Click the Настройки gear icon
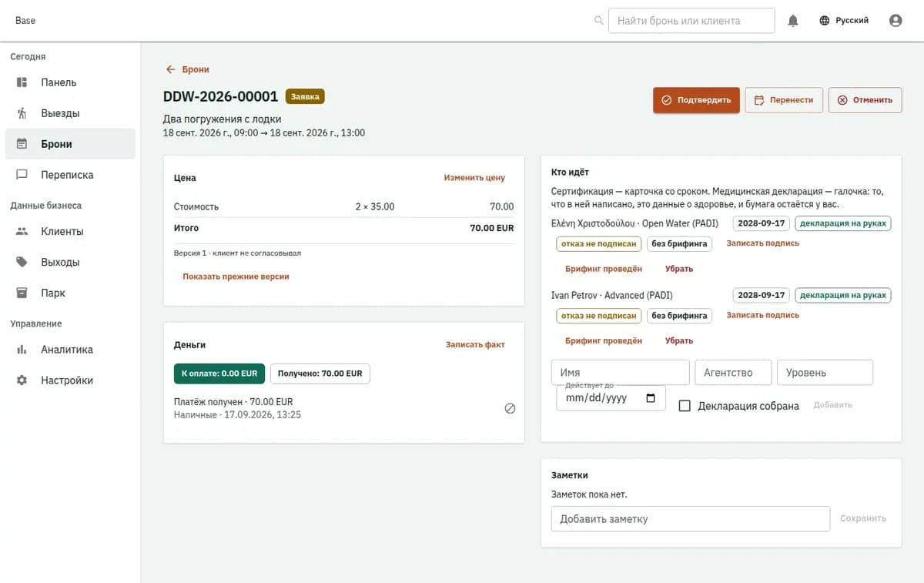The image size is (924, 583). 22,380
